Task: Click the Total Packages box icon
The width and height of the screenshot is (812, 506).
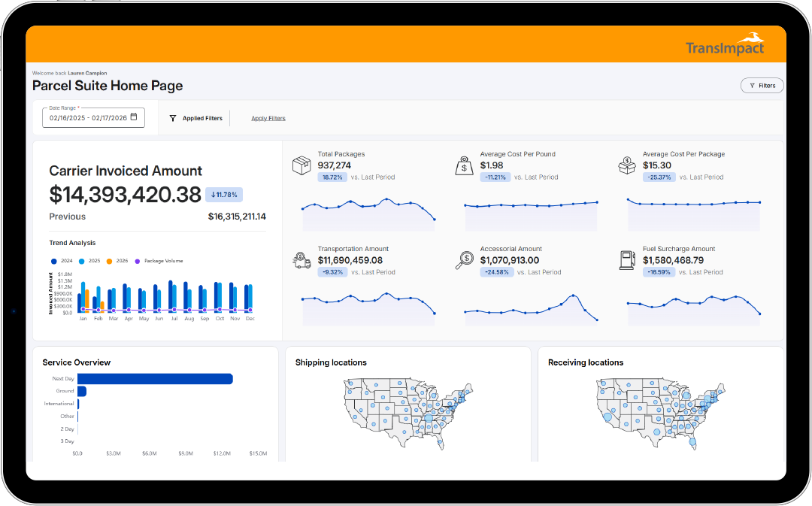Action: (301, 165)
